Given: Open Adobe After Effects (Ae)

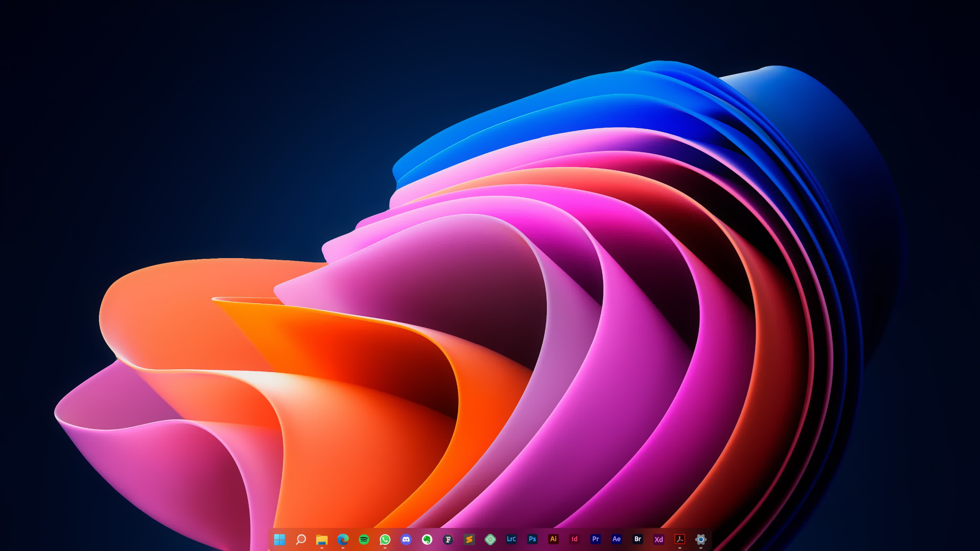Looking at the screenshot, I should pyautogui.click(x=617, y=539).
